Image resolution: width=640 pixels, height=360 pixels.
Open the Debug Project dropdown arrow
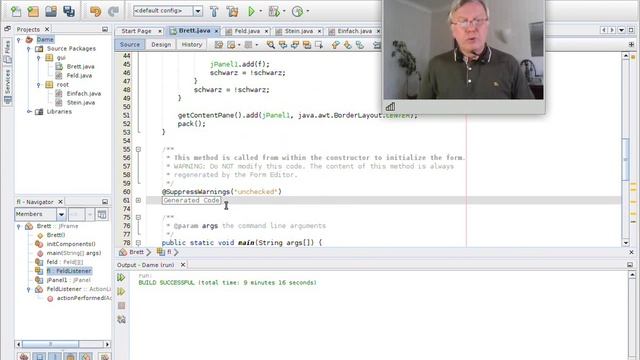284,11
